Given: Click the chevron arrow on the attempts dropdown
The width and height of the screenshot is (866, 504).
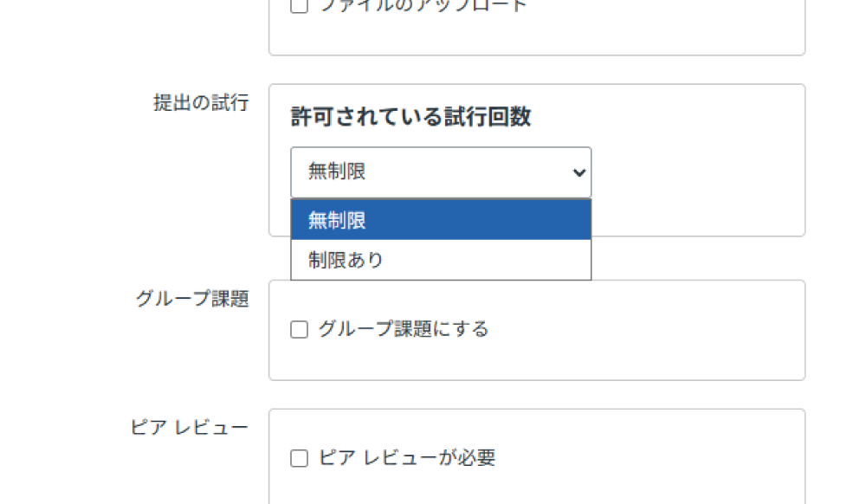Looking at the screenshot, I should click(x=579, y=172).
